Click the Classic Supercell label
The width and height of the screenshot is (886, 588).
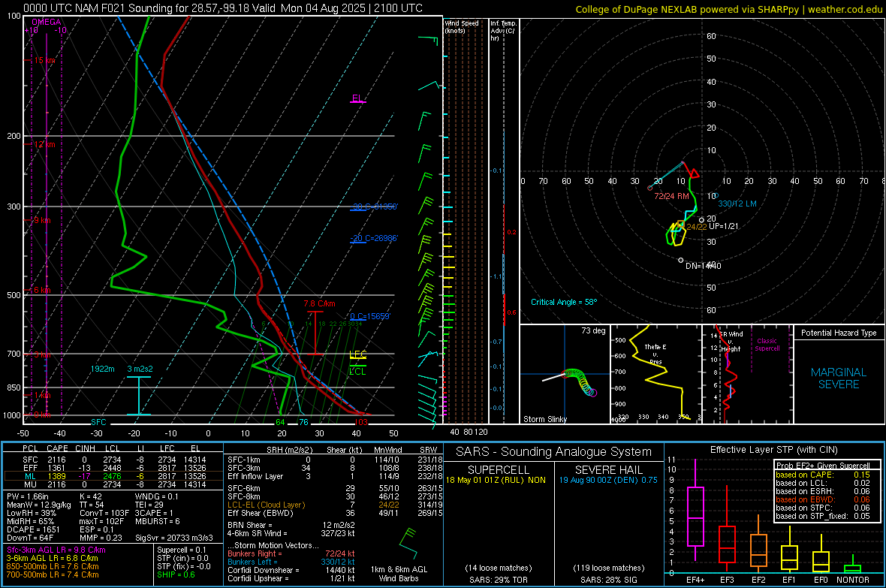[767, 345]
